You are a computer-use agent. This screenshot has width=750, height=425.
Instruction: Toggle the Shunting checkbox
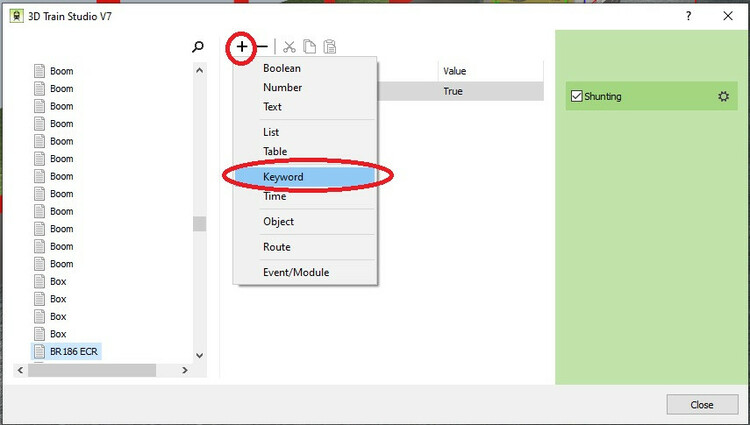point(576,96)
